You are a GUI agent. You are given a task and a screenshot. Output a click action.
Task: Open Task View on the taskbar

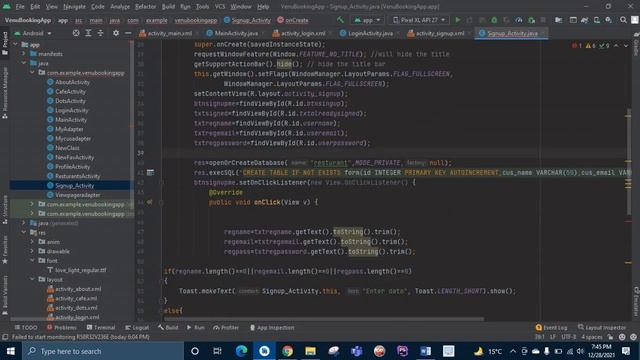tap(217, 351)
